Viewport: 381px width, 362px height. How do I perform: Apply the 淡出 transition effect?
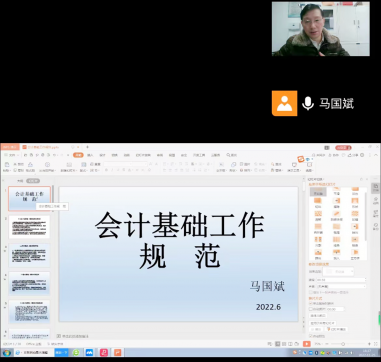click(355, 191)
